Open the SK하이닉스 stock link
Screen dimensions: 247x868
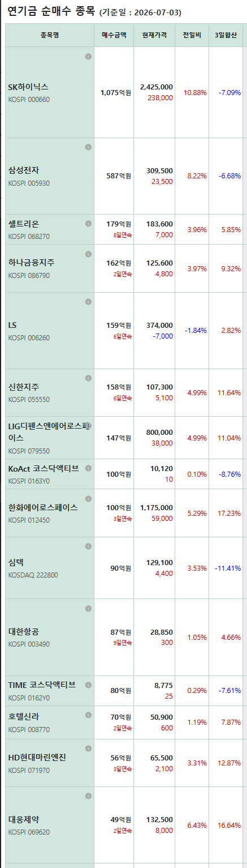pos(28,87)
